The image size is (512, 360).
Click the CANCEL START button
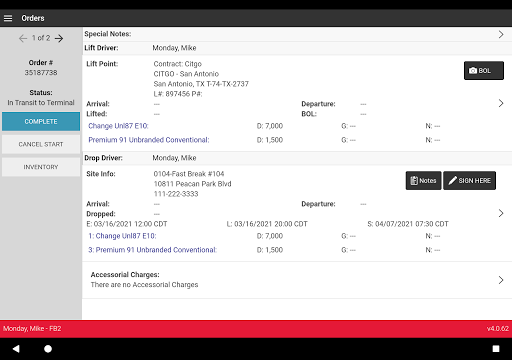[41, 144]
